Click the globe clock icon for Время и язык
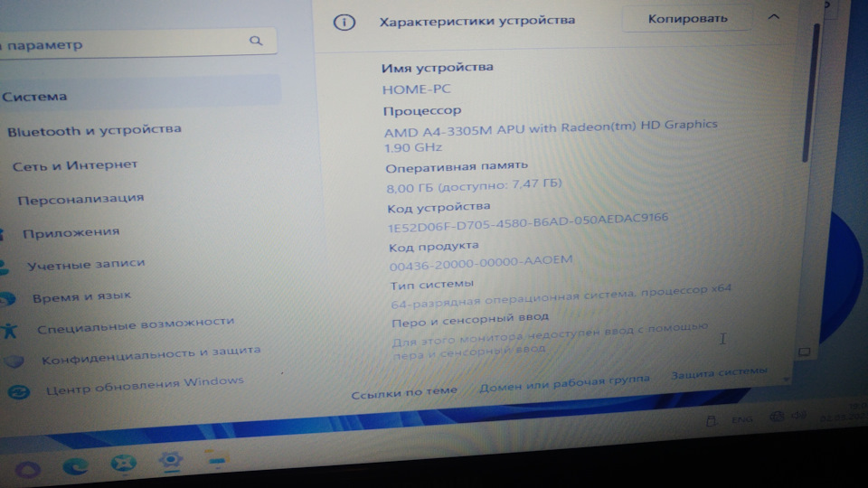 point(8,299)
